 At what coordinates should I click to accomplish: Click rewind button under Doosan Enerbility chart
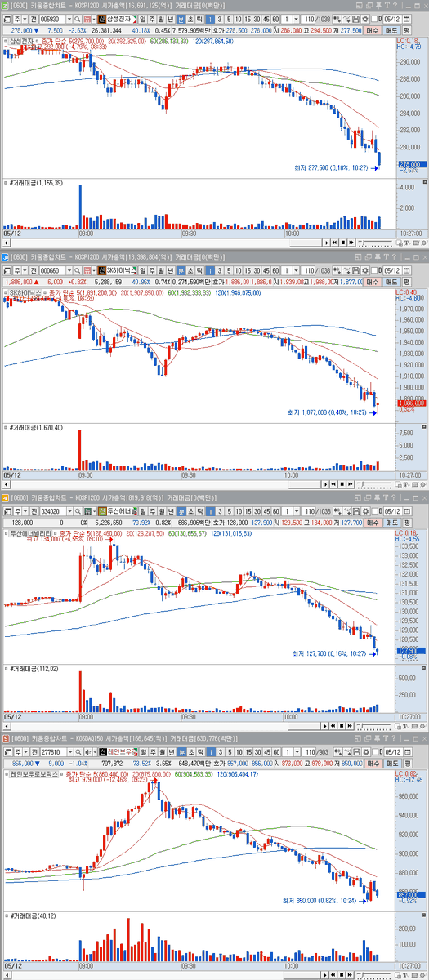[333, 726]
